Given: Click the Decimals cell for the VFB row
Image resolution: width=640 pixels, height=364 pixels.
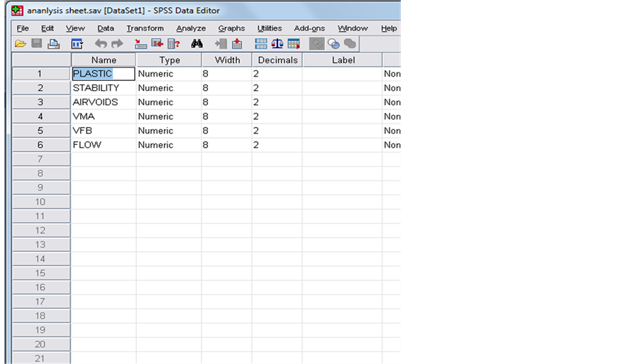Looking at the screenshot, I should 277,131.
